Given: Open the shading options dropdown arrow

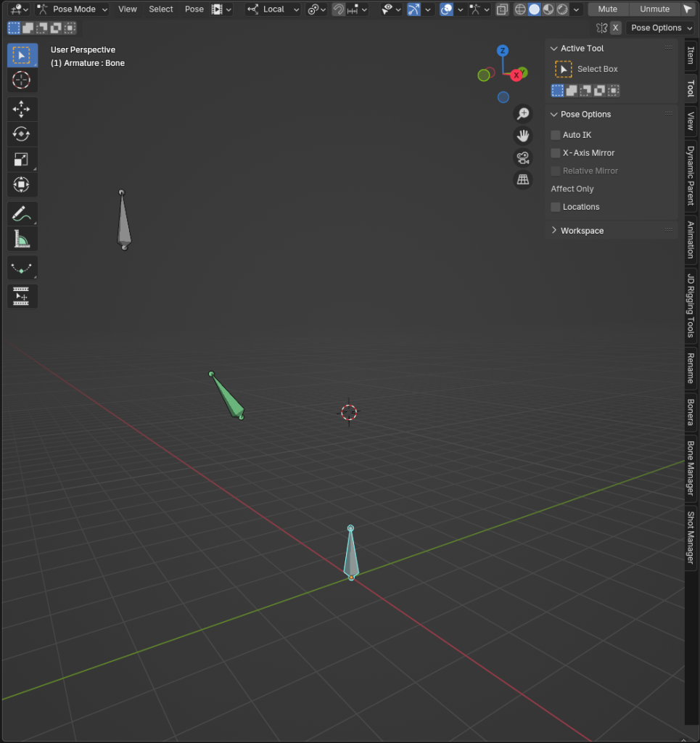Looking at the screenshot, I should point(577,9).
